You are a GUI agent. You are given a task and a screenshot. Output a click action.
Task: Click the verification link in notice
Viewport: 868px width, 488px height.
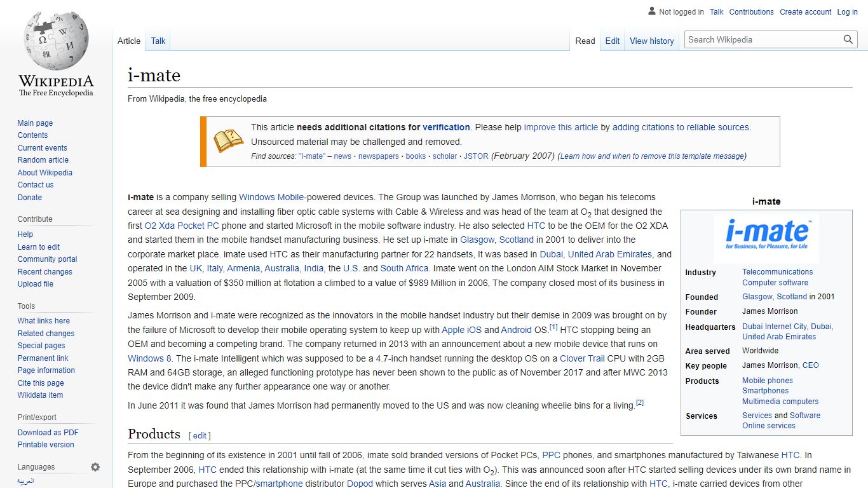click(446, 127)
